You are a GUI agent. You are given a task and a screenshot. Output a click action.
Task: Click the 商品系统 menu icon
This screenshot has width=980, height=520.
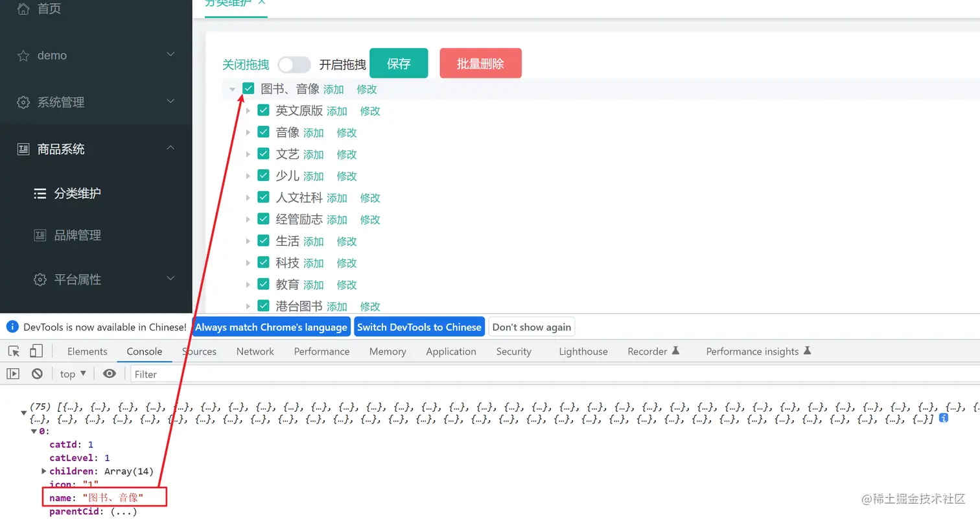(23, 149)
